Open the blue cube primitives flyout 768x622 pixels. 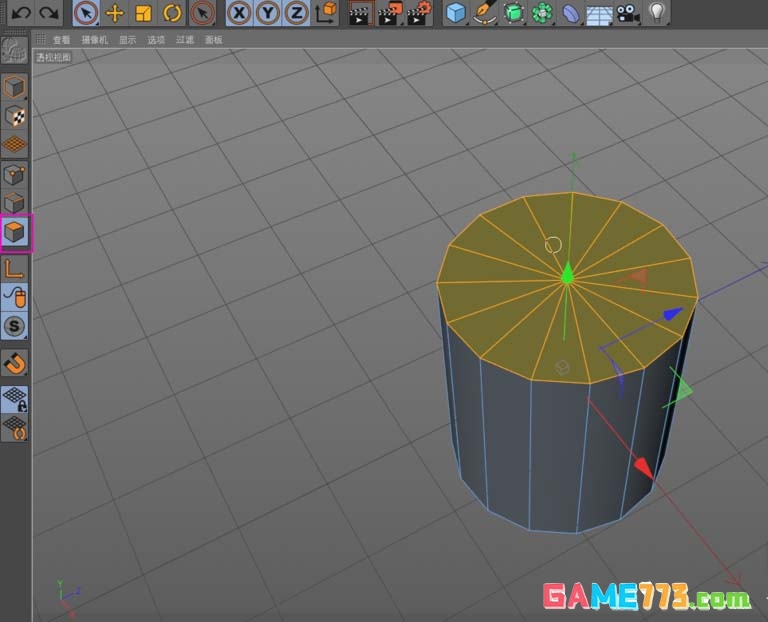pos(456,13)
